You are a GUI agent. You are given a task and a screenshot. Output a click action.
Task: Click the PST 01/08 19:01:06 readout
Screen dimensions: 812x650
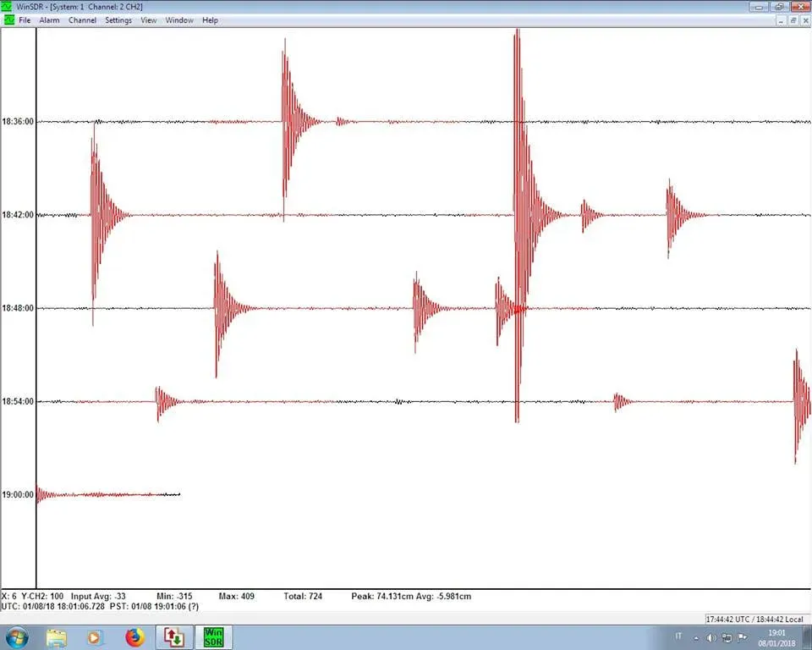coord(154,606)
